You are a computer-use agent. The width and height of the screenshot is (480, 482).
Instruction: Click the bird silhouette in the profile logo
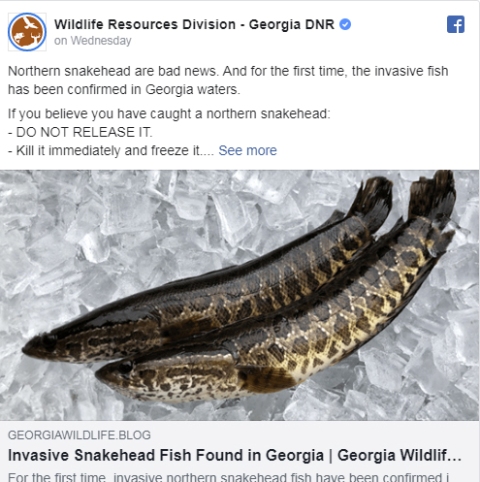tap(31, 23)
